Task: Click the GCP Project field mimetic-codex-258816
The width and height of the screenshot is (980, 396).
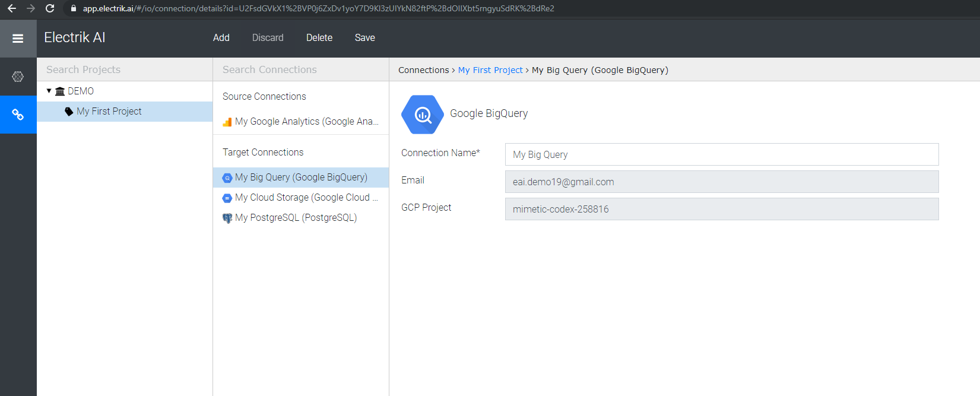Action: (722, 209)
